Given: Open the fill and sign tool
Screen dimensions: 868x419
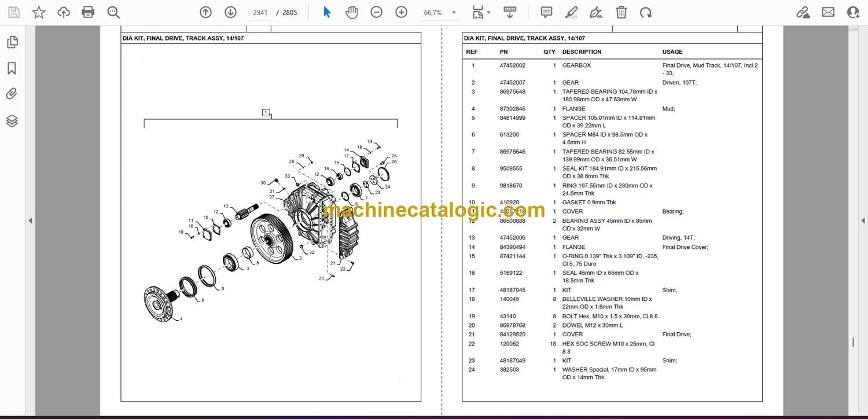Looking at the screenshot, I should point(596,12).
